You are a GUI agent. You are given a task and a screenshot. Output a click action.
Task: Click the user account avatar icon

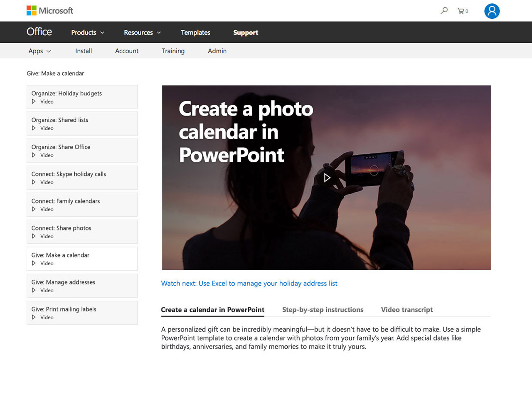click(492, 11)
